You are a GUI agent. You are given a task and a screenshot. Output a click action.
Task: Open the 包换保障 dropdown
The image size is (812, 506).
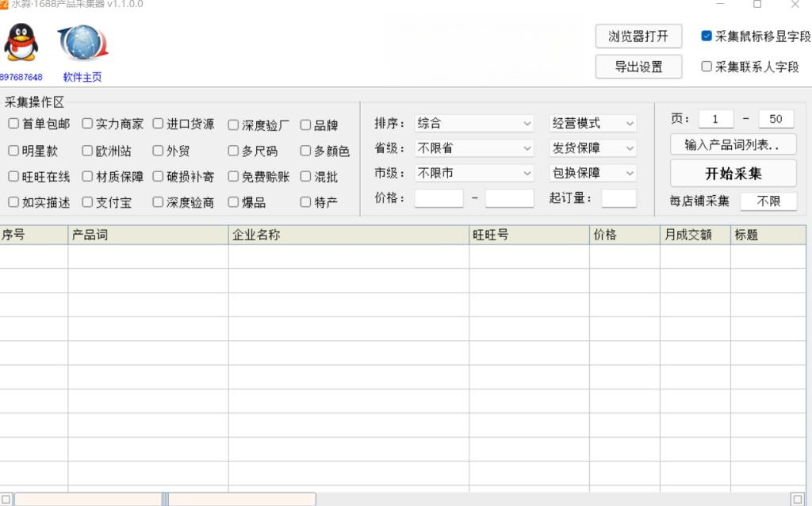[593, 173]
